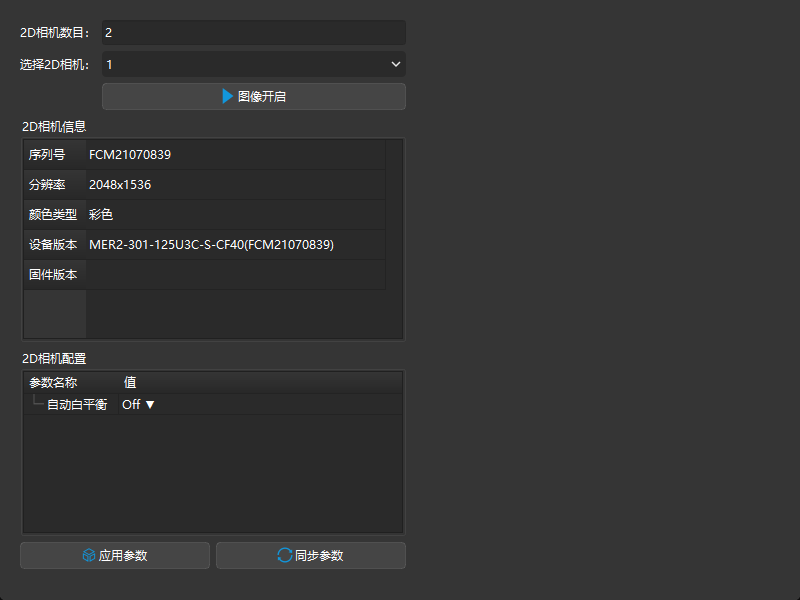Click the 固件版本 row label
800x600 pixels.
point(55,275)
